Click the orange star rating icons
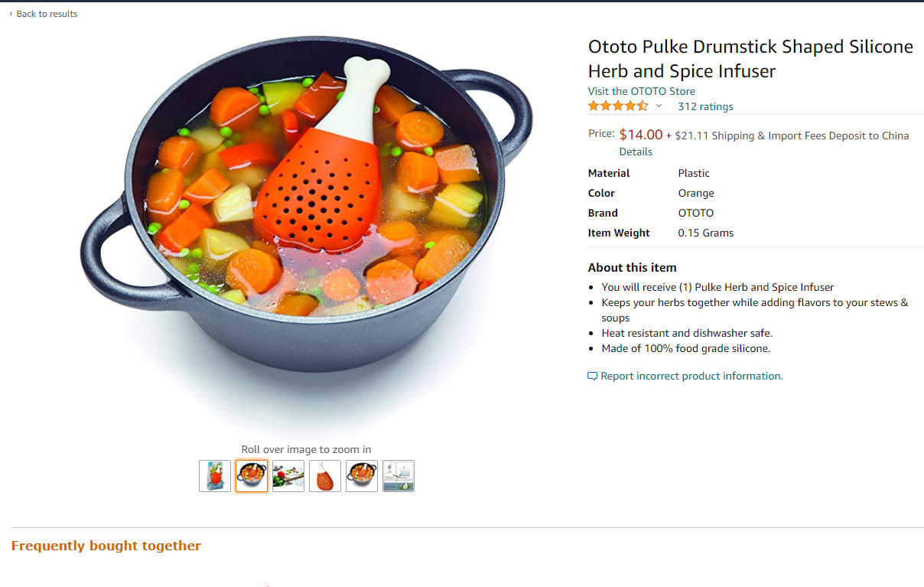 (618, 106)
